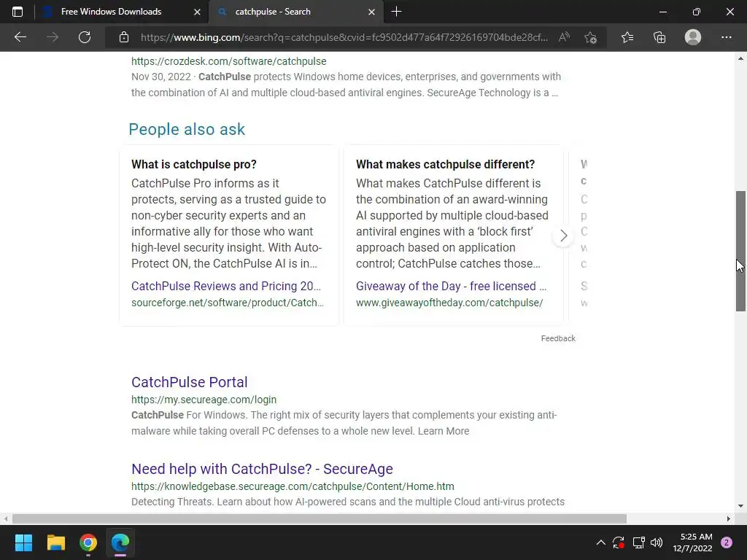Click the scroll up arrow

click(740, 58)
